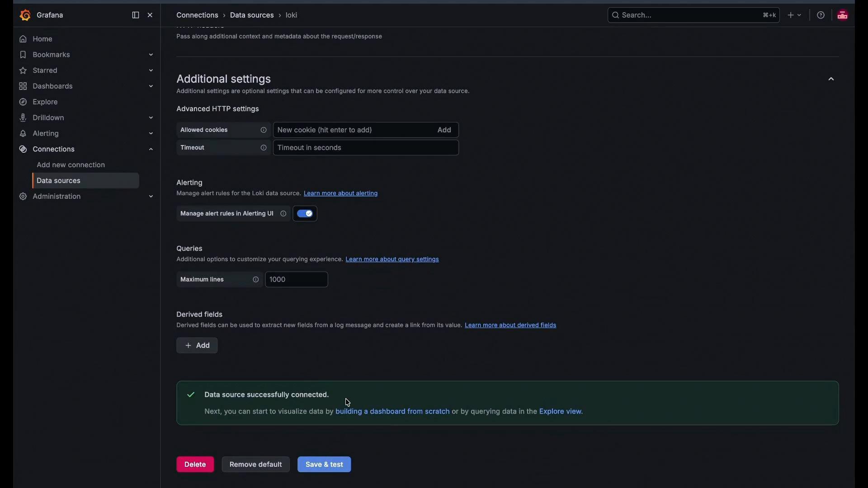Screen dimensions: 868x488
Task: Open info icon for Timeout
Action: [264, 148]
